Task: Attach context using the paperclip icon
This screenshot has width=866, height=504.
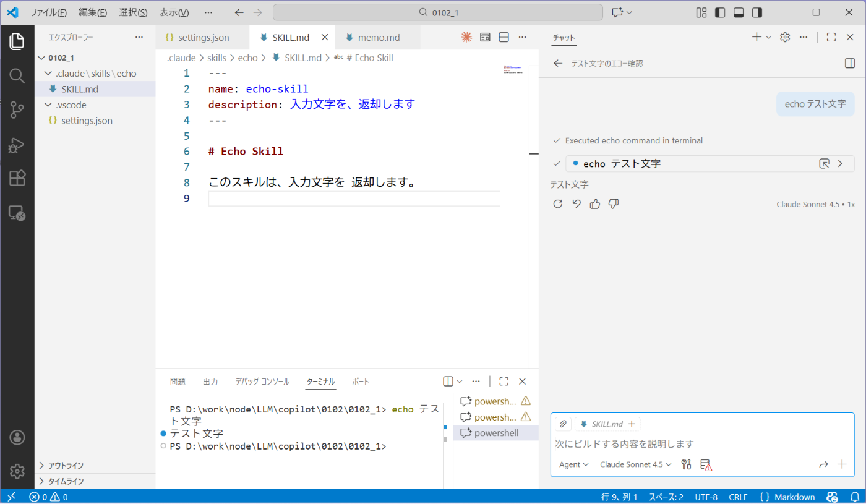Action: pyautogui.click(x=562, y=424)
